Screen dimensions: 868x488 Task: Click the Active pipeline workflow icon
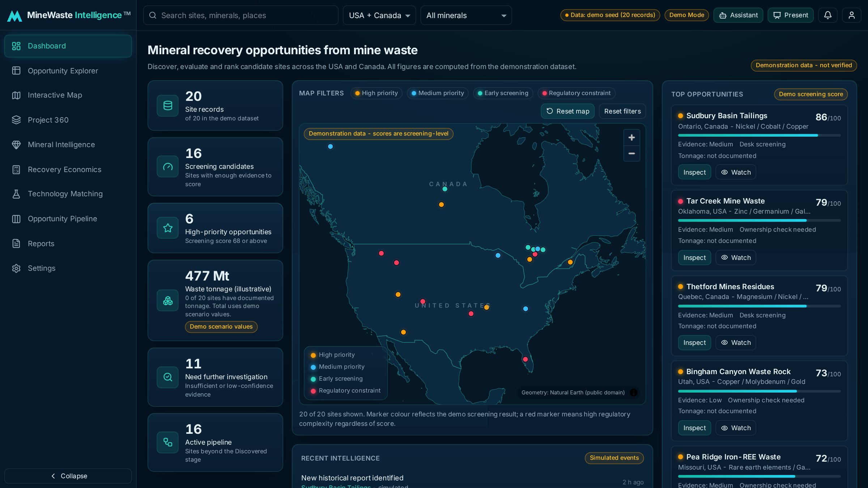click(x=167, y=442)
